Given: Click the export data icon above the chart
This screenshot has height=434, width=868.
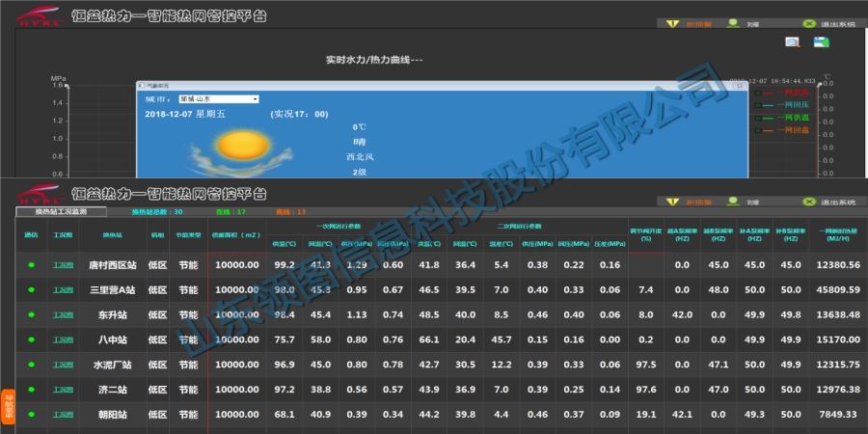Looking at the screenshot, I should [x=822, y=41].
